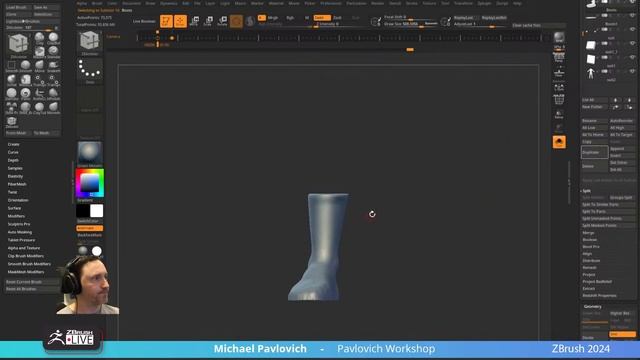
Task: Activate the orange Edit mode button
Action: tap(166, 21)
